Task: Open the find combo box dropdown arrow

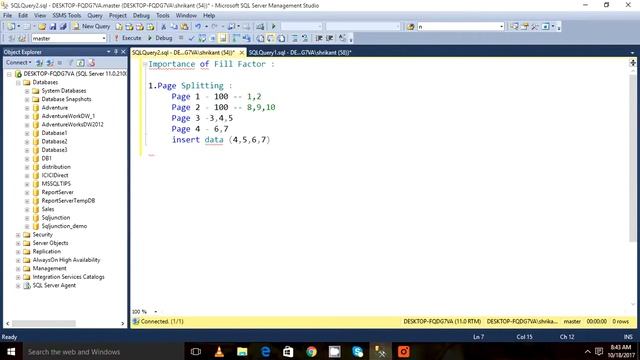Action: tap(502, 27)
